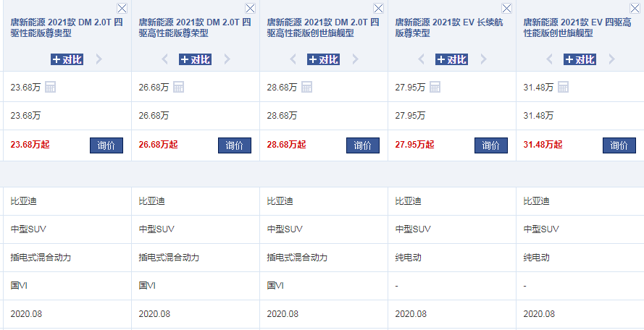
Task: Move DM 四驱高性能版尊荣型 column left with arrow
Action: click(165, 59)
